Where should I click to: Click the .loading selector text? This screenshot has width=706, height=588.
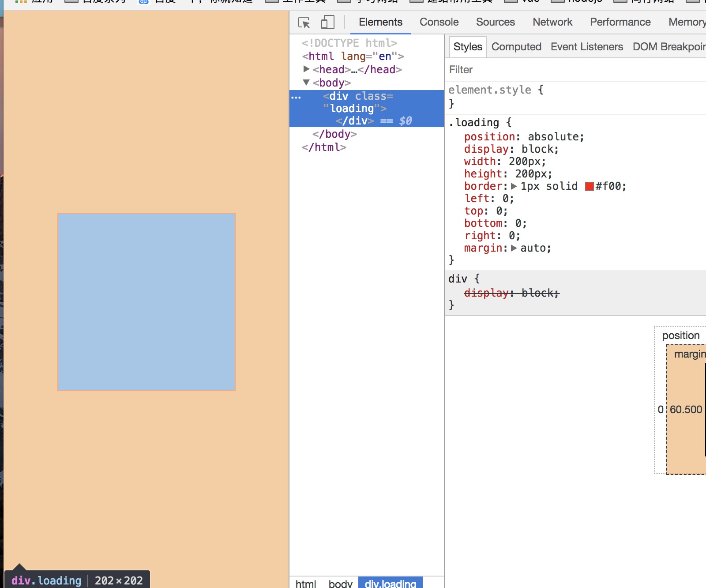pyautogui.click(x=474, y=123)
